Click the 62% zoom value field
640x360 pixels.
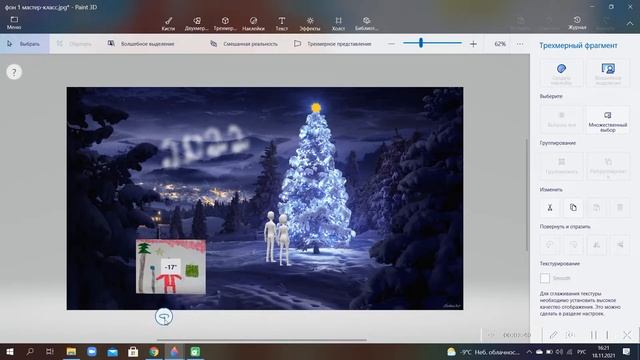pyautogui.click(x=500, y=44)
